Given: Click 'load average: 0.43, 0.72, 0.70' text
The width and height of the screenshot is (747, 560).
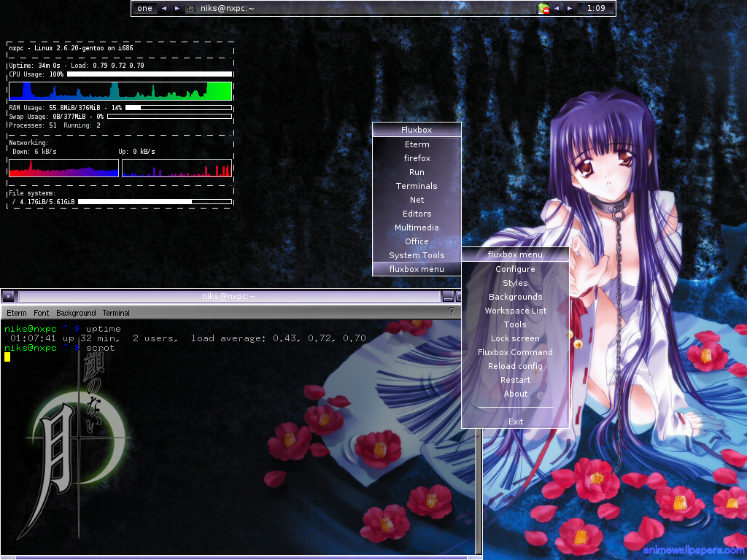Looking at the screenshot, I should 279,338.
